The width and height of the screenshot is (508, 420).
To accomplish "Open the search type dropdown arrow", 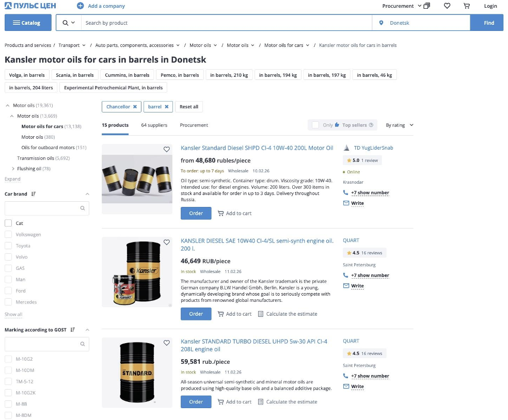I will click(x=73, y=22).
